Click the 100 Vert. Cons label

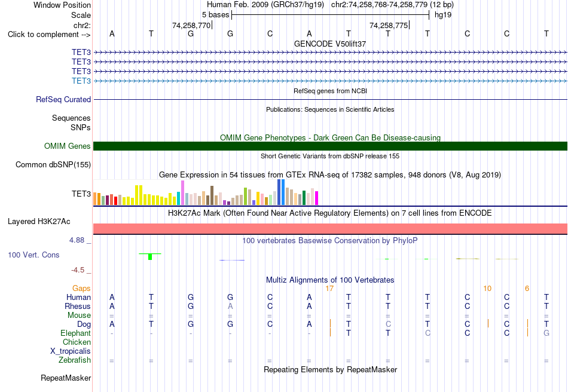tap(33, 255)
